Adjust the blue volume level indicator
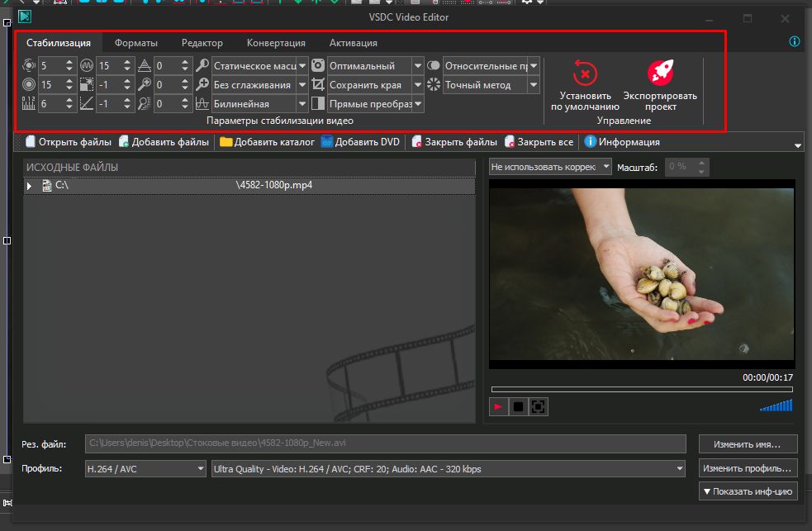 tap(776, 405)
